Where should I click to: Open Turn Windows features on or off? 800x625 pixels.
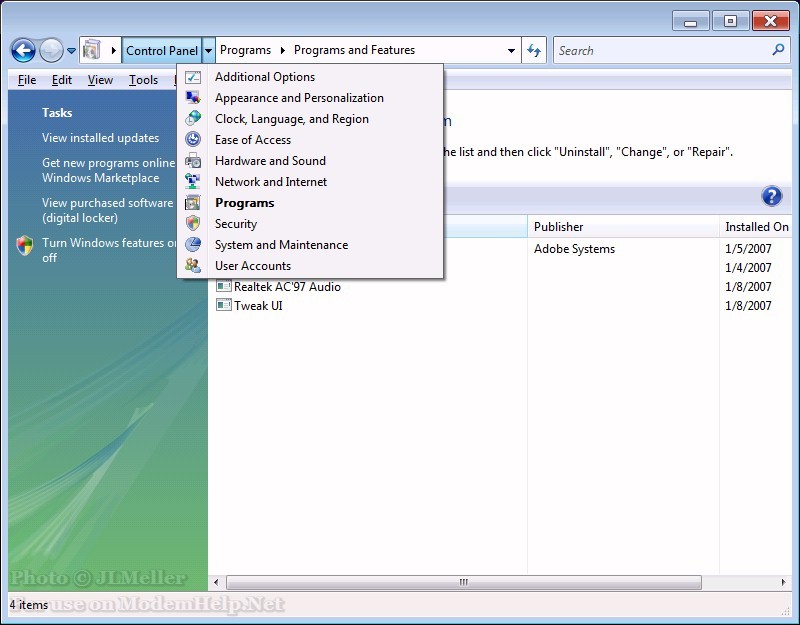click(109, 250)
